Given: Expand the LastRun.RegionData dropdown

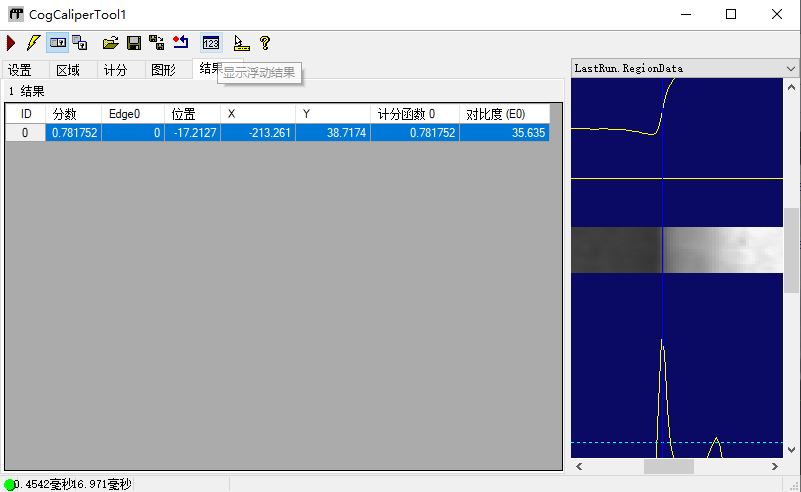Looking at the screenshot, I should [790, 68].
